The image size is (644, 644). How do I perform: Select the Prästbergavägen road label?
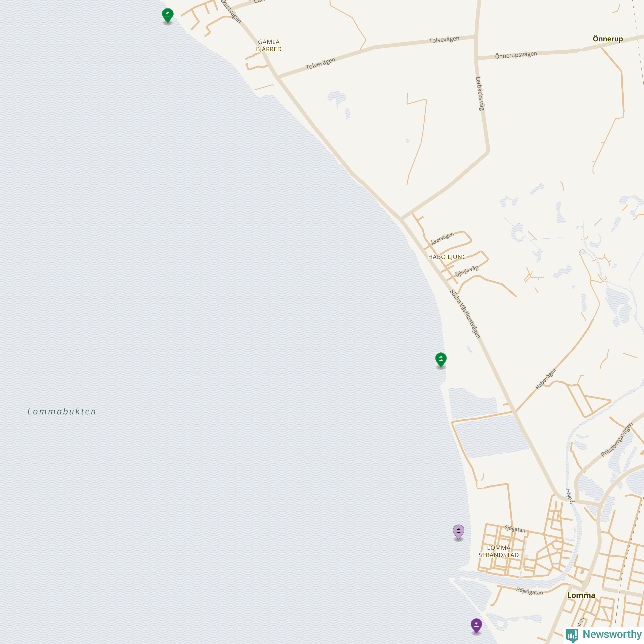click(617, 440)
